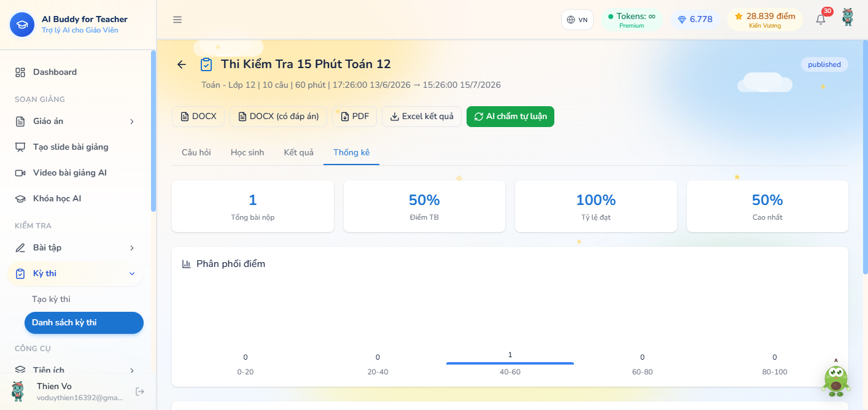868x410 pixels.
Task: Click the clipboard icon beside exam title
Action: 206,64
